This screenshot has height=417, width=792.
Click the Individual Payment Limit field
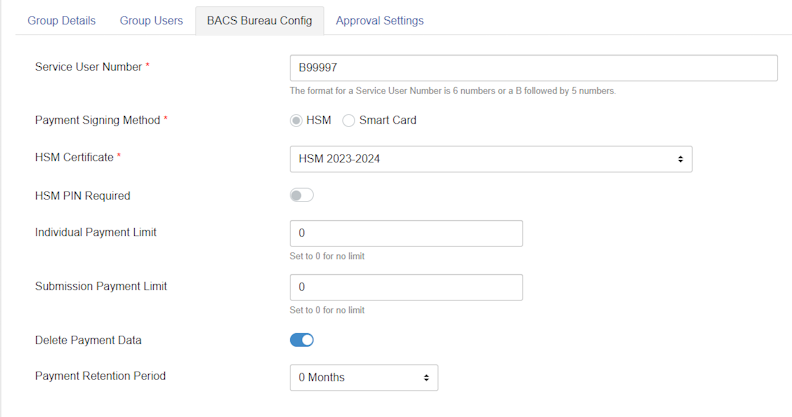pos(406,233)
